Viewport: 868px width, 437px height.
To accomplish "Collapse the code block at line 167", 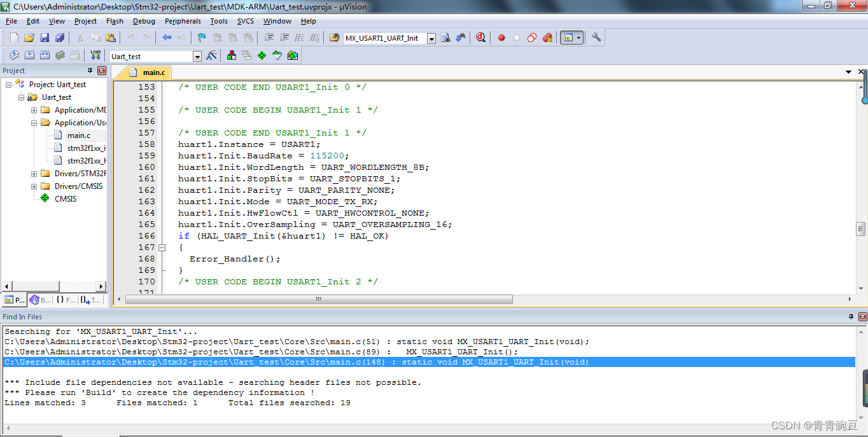I will [162, 247].
